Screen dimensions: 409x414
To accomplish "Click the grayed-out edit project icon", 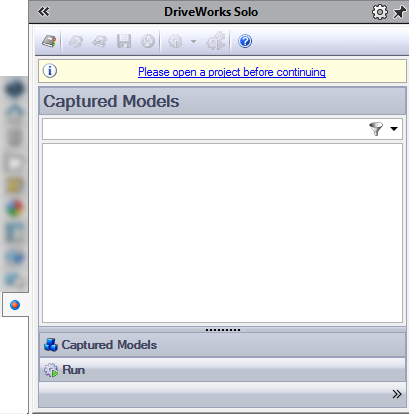I will point(76,42).
